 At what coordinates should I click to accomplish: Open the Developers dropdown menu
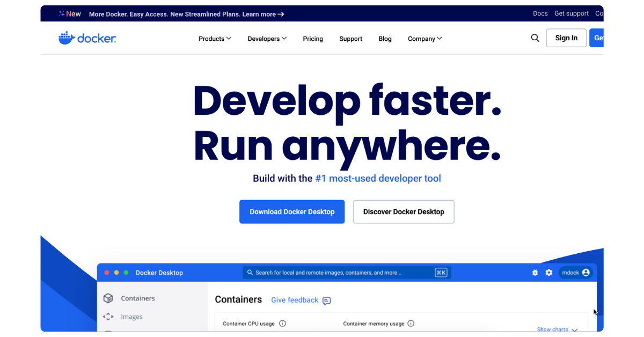coord(267,39)
